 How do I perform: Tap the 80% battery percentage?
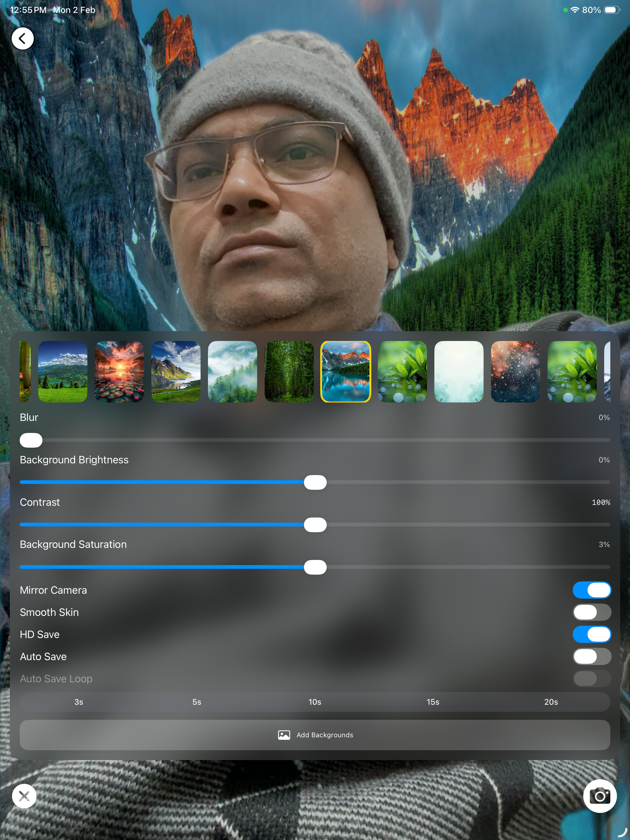pyautogui.click(x=591, y=10)
